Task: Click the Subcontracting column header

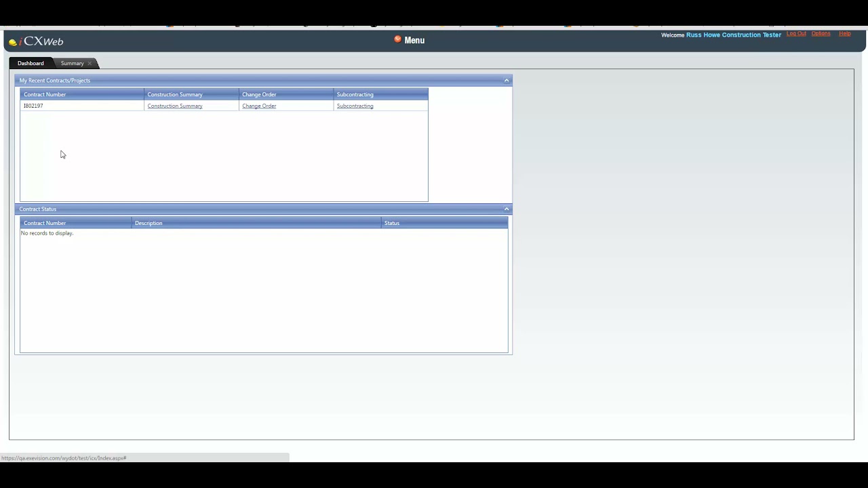Action: click(380, 94)
